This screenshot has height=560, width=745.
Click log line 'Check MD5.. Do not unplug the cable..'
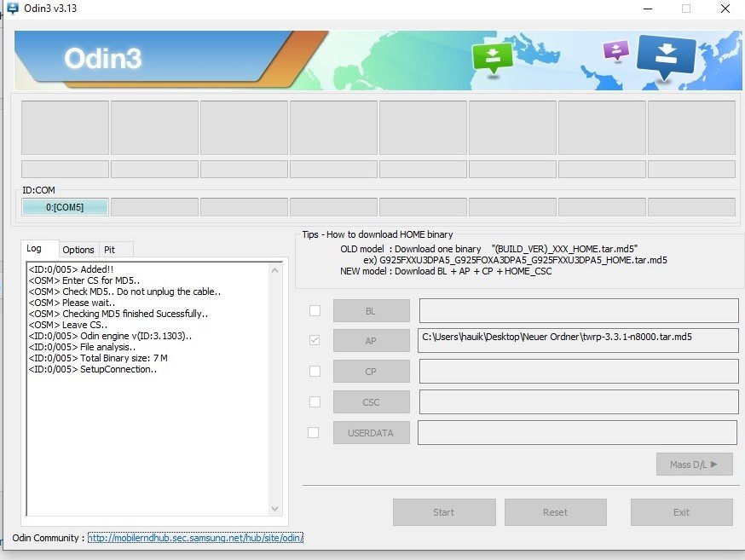pos(124,292)
